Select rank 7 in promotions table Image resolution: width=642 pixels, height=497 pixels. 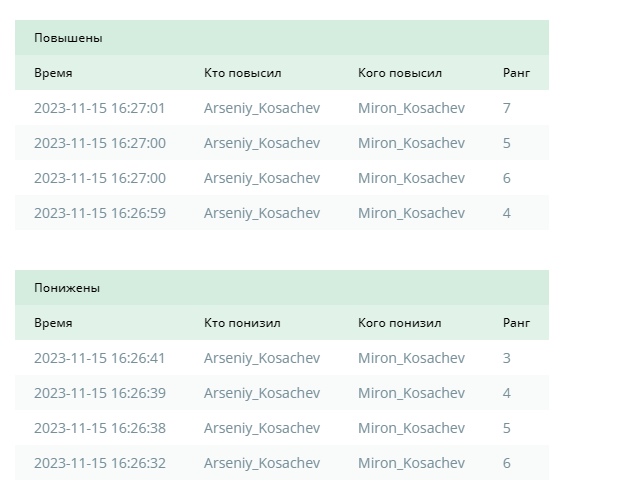[x=506, y=108]
